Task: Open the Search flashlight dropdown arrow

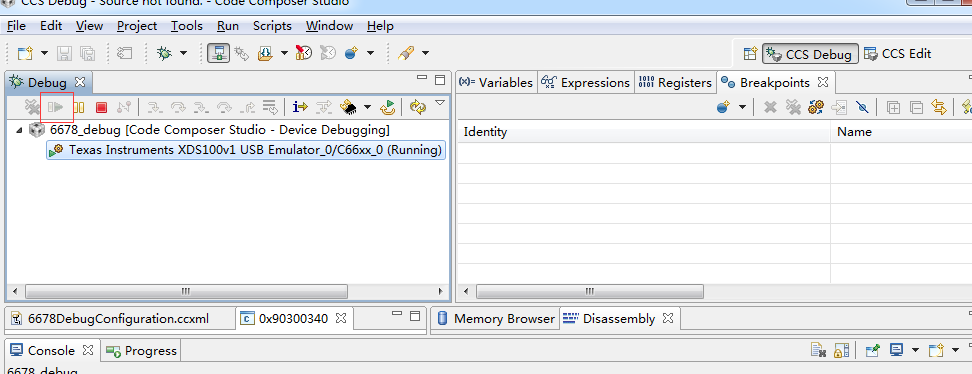Action: (425, 53)
